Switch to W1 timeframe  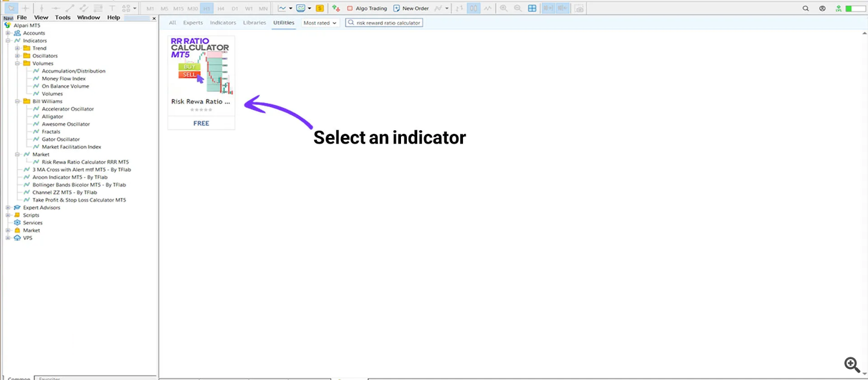coord(249,9)
